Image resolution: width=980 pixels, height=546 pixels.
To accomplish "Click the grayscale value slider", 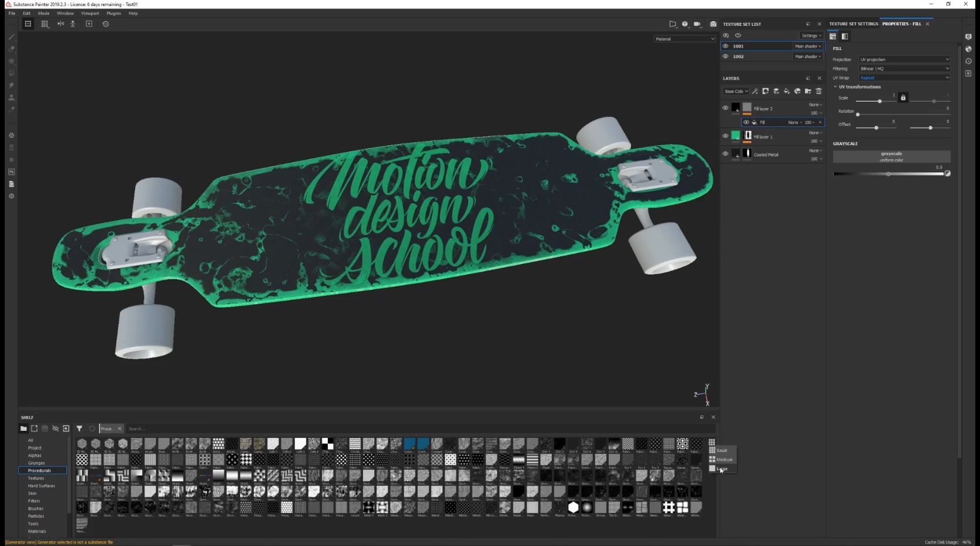I will [x=888, y=174].
